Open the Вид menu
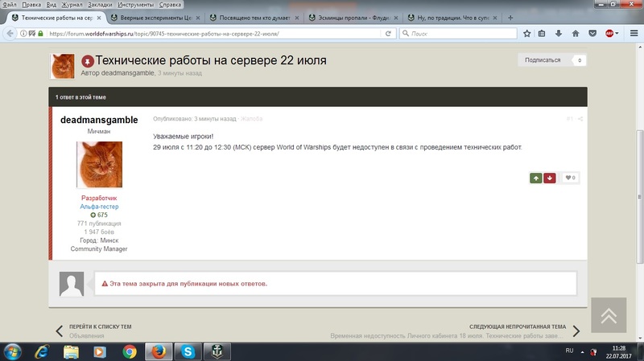This screenshot has height=361, width=644. [x=52, y=5]
